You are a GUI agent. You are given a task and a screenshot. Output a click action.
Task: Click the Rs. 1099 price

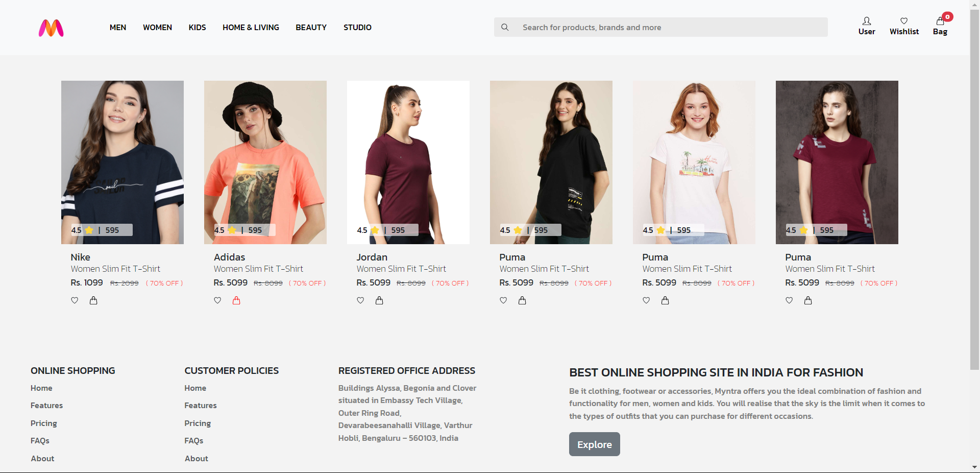click(87, 282)
